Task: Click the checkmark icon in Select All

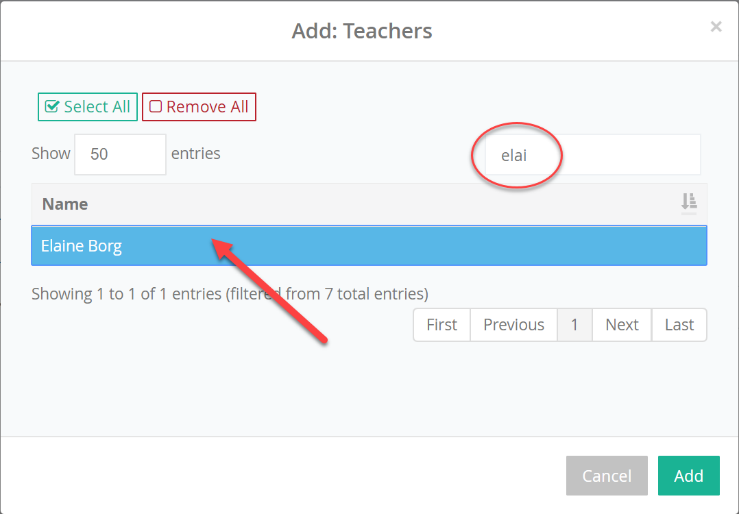Action: pos(51,106)
